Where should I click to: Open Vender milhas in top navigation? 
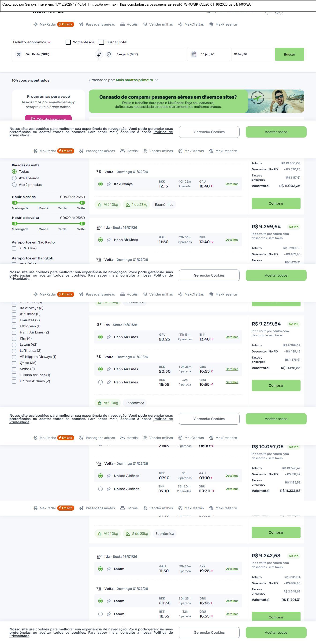[x=161, y=25]
